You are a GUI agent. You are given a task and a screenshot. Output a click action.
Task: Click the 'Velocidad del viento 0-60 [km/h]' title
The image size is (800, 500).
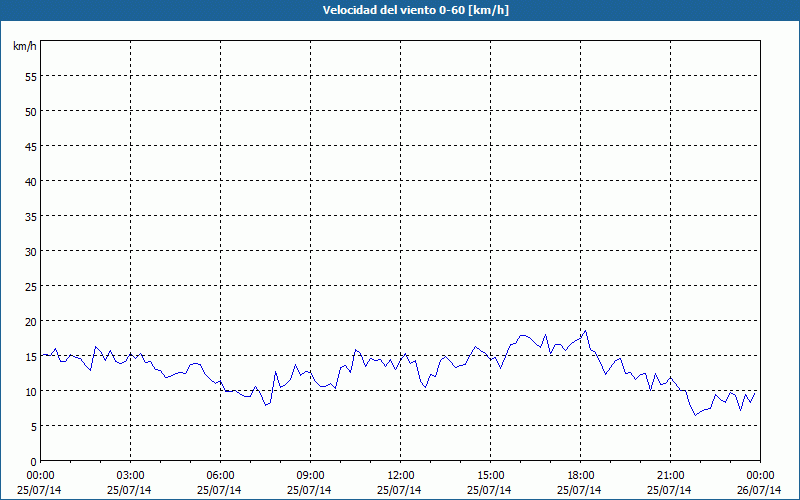tap(415, 10)
